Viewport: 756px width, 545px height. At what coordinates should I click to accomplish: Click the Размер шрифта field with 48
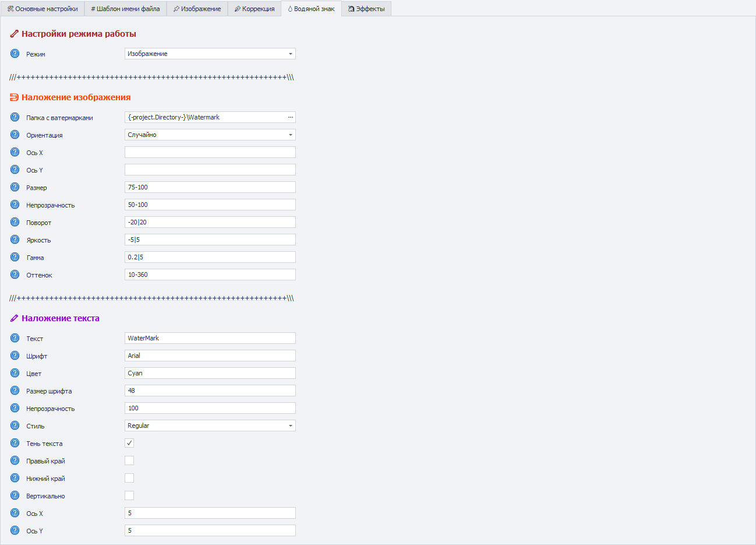210,391
